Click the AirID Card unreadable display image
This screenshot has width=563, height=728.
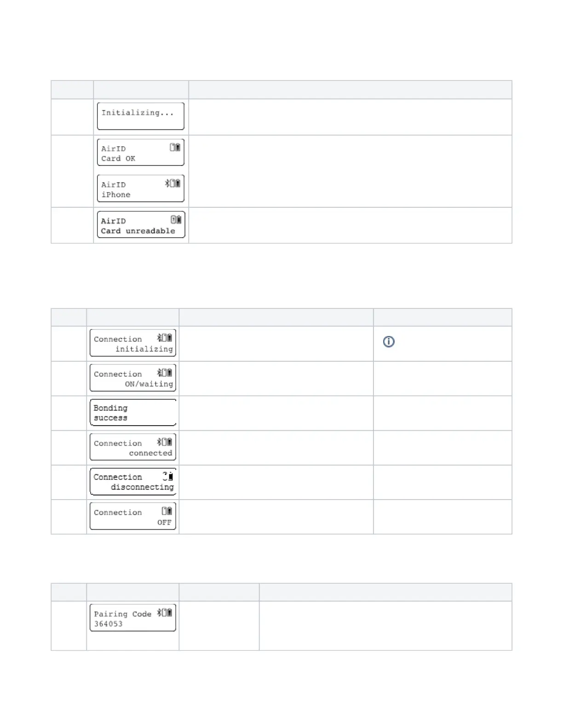click(141, 225)
